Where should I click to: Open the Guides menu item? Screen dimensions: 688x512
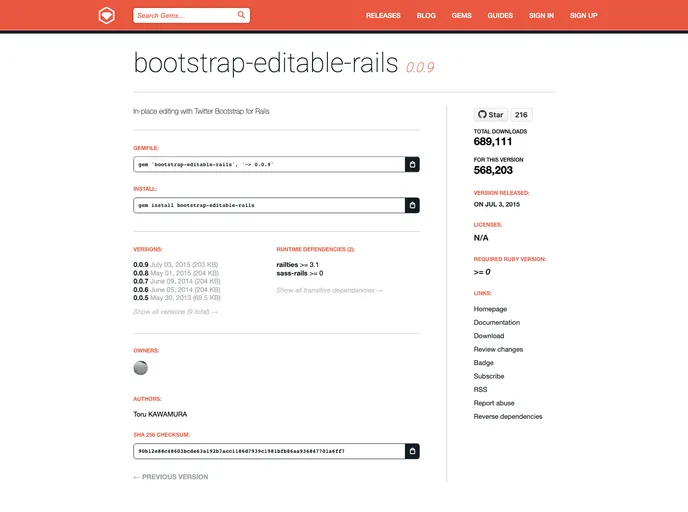point(500,15)
